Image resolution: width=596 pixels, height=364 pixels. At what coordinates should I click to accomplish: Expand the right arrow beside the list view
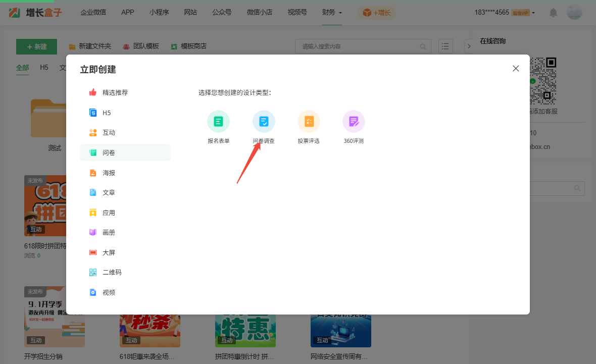click(468, 46)
